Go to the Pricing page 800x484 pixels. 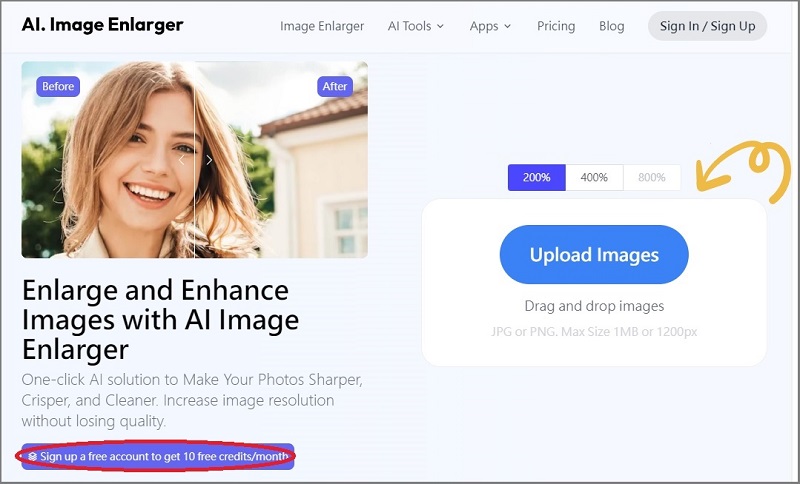(x=556, y=26)
